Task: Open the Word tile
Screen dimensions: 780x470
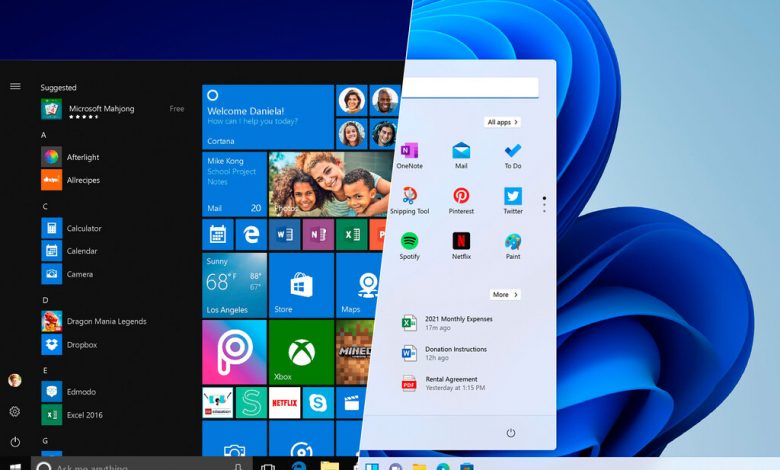Action: [285, 234]
